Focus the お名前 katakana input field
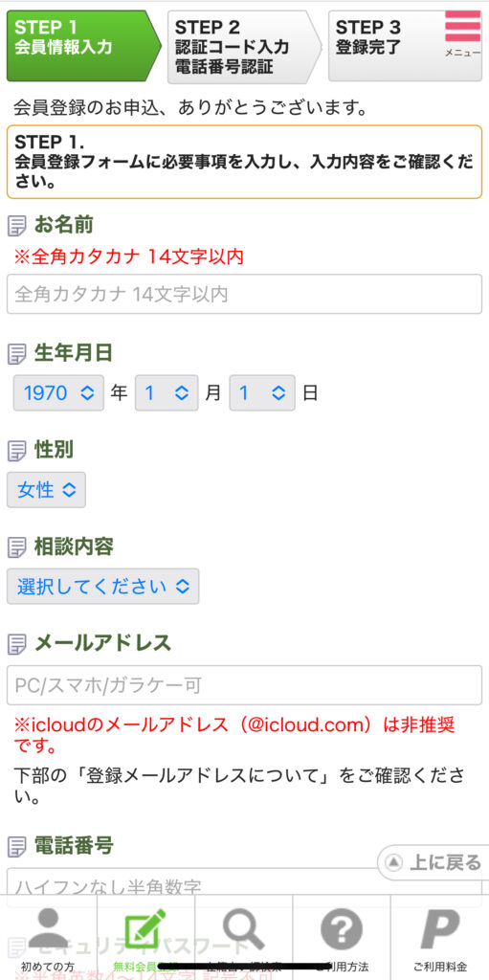Image resolution: width=489 pixels, height=980 pixels. tap(245, 294)
